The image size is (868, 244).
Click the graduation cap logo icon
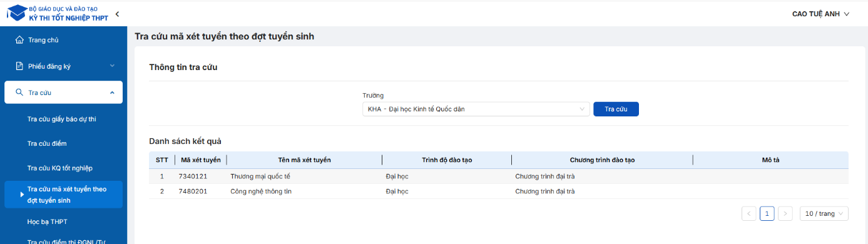tap(17, 13)
